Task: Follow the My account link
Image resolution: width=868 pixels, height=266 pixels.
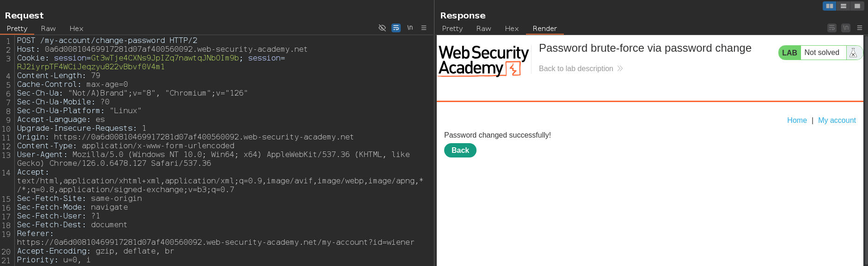Action: [837, 120]
